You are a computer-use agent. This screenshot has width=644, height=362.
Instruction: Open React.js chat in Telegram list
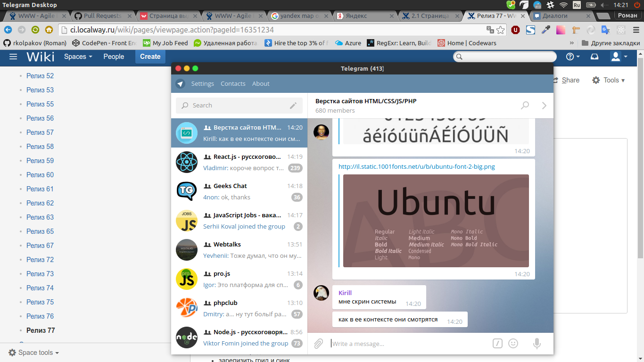point(239,162)
